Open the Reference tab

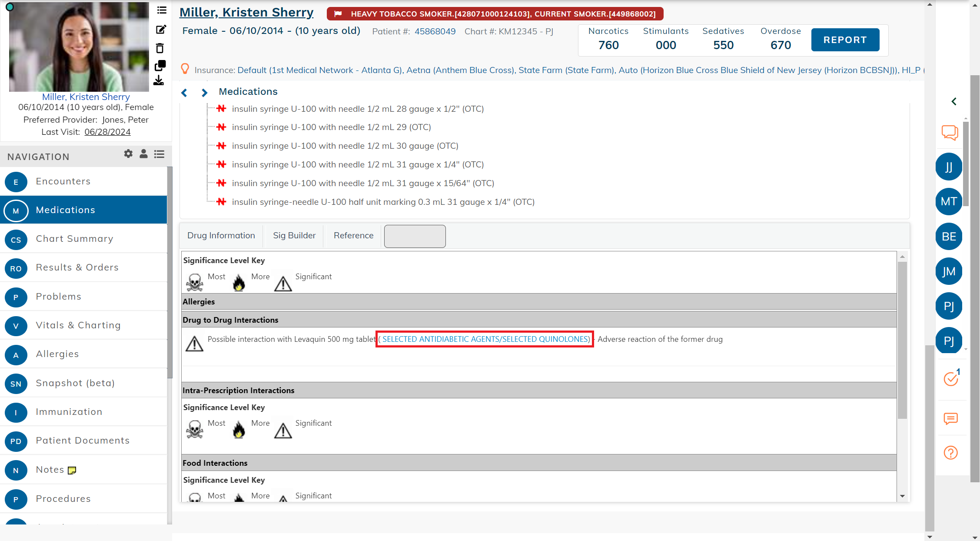(353, 235)
